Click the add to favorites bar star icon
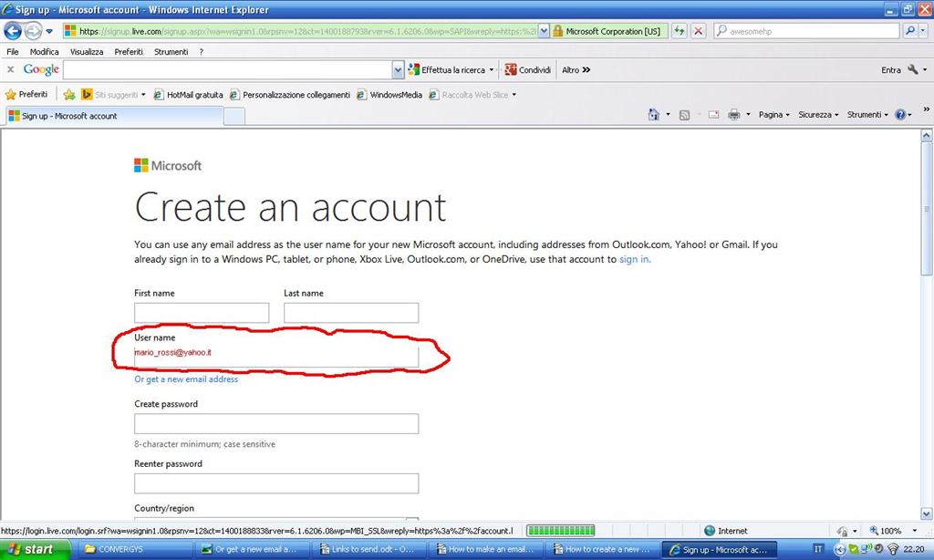934x560 pixels. click(69, 94)
